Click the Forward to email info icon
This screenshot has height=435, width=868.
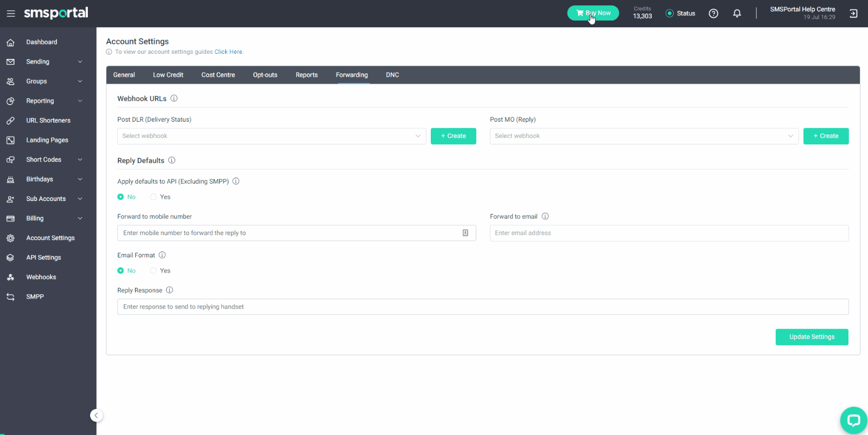[x=545, y=216]
